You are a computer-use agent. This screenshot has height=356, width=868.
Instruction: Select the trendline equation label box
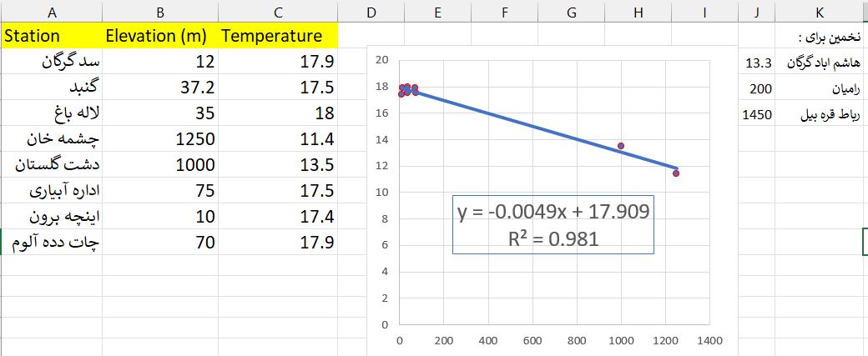pos(553,225)
